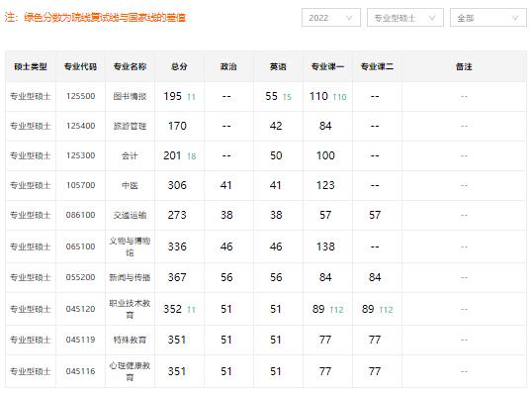Image resolution: width=532 pixels, height=394 pixels.
Task: Click the 专业课一 column header
Action: (x=327, y=66)
